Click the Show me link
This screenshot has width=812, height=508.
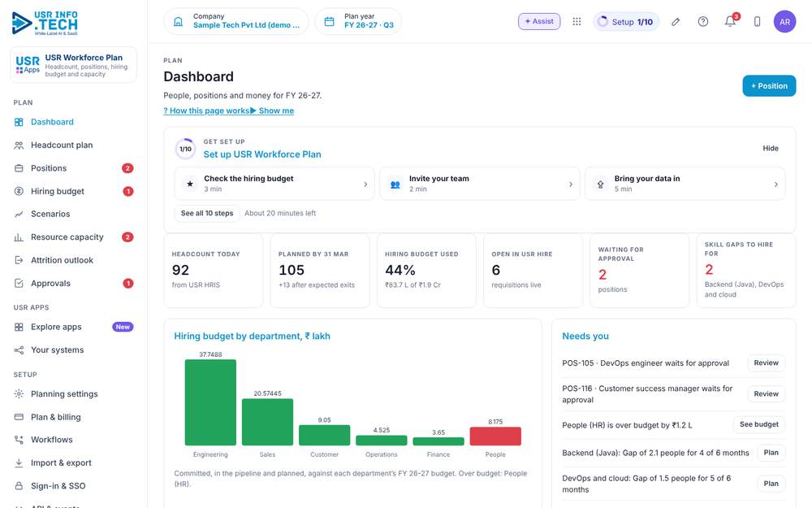click(272, 111)
